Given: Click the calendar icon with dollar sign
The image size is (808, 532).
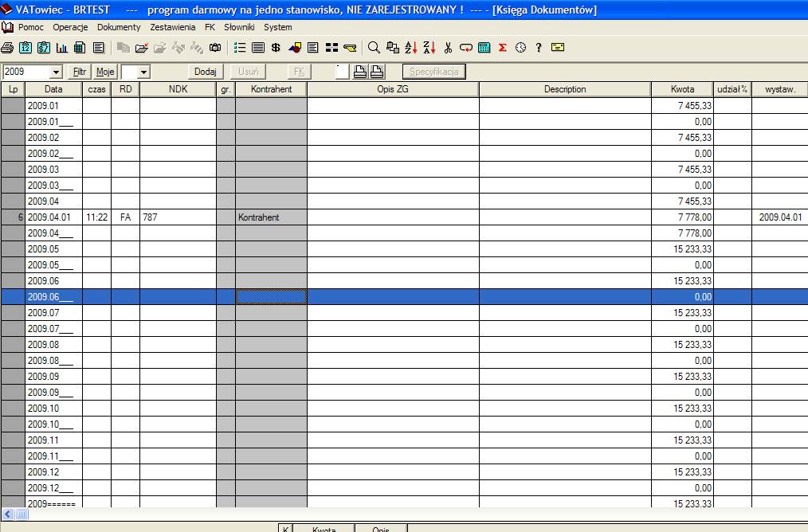Looking at the screenshot, I should pos(44,48).
